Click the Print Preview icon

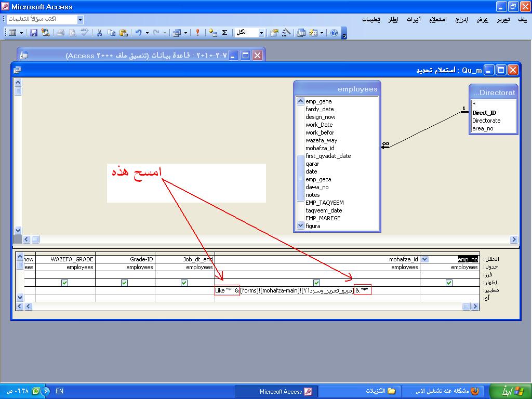tap(72, 33)
